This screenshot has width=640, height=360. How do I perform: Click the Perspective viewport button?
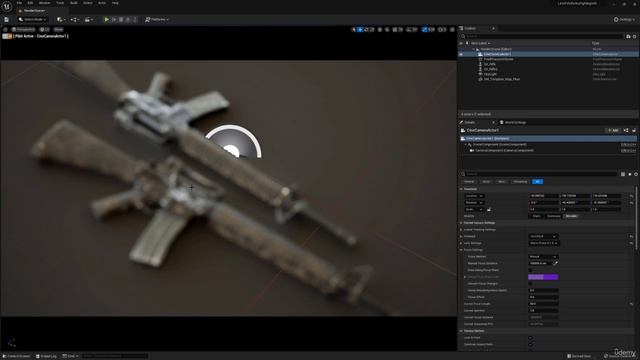pyautogui.click(x=23, y=29)
